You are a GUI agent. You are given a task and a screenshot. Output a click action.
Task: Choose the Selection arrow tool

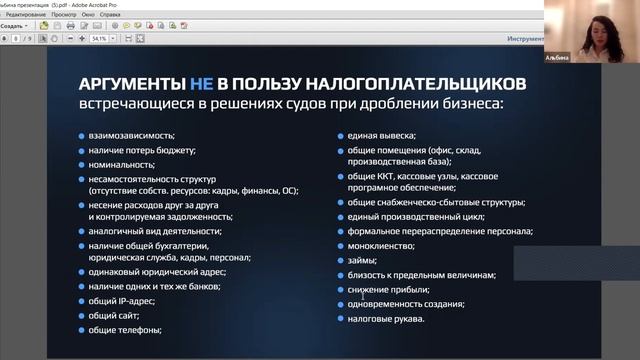click(x=43, y=38)
